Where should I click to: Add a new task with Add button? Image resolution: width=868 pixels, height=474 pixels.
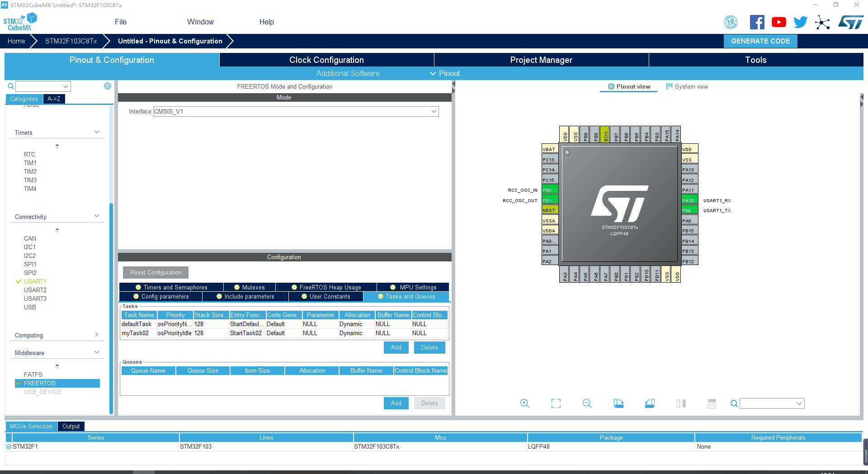pyautogui.click(x=396, y=347)
